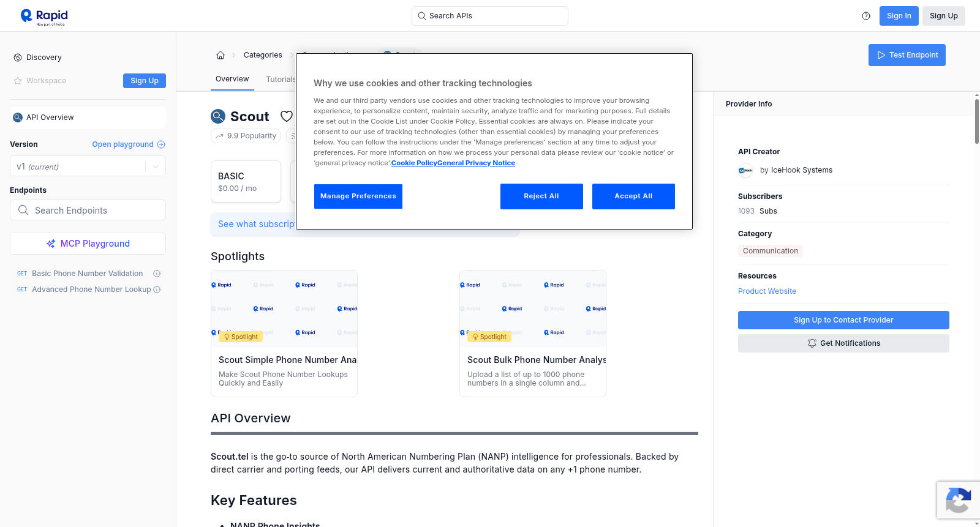Click Get Notifications button
The width and height of the screenshot is (980, 527).
click(843, 343)
